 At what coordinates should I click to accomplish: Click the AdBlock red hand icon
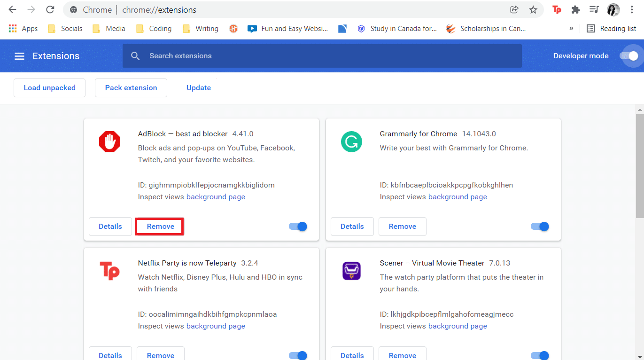point(110,141)
